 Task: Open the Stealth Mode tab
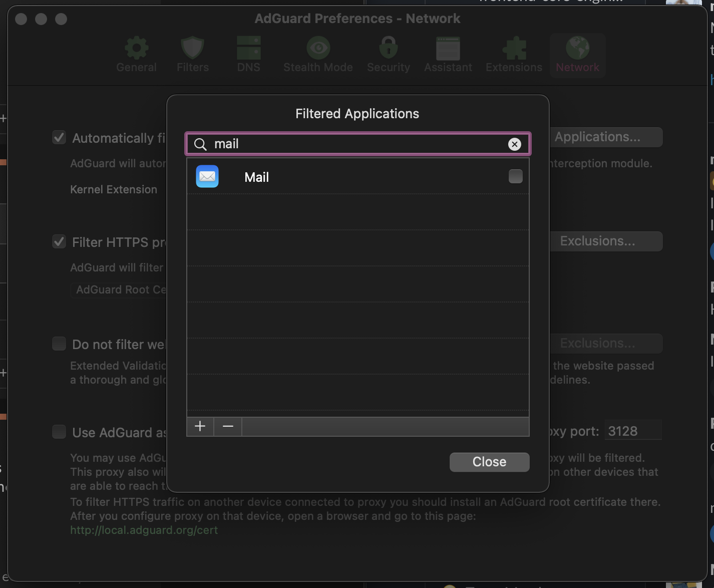click(x=318, y=55)
